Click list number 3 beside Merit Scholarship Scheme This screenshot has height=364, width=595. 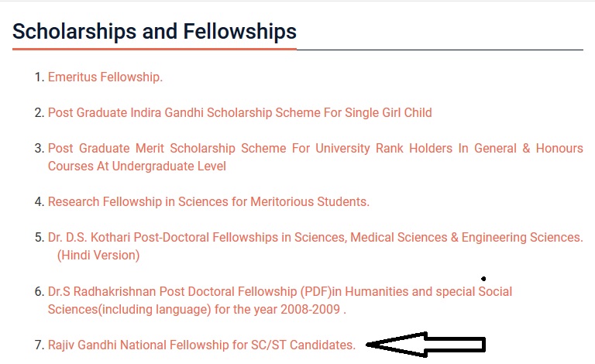click(x=39, y=148)
